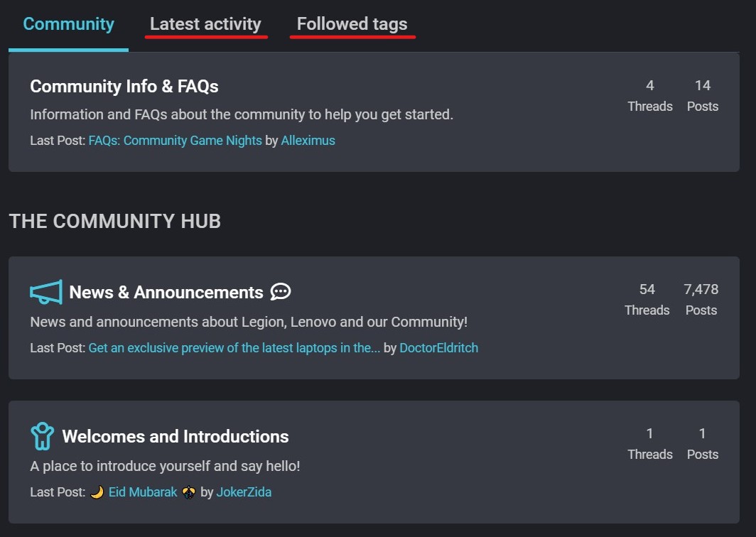Visit JokerZida's profile link
The height and width of the screenshot is (537, 756).
click(x=244, y=492)
